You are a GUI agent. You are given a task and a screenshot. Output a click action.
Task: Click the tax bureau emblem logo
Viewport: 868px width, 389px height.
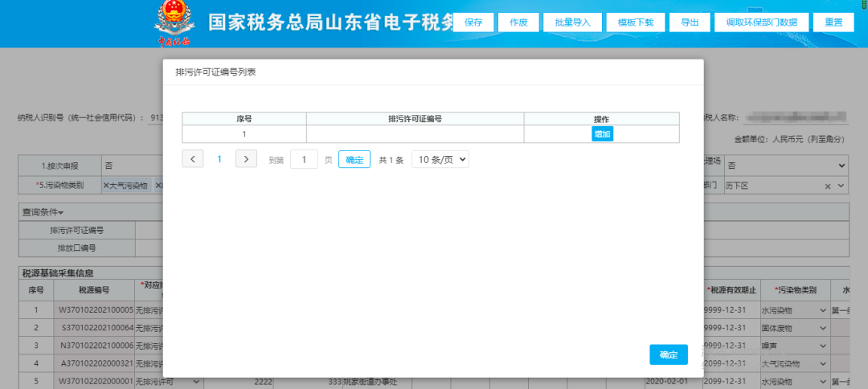coord(174,24)
